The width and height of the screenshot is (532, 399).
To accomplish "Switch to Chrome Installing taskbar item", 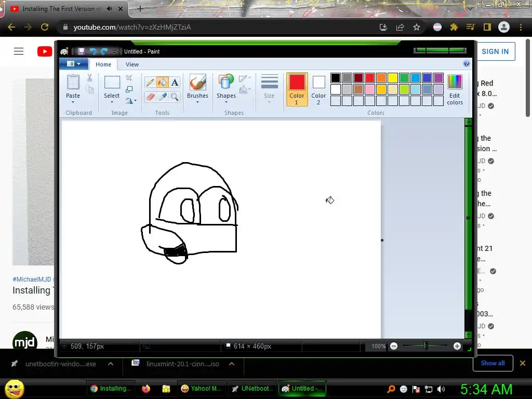I will coord(111,389).
